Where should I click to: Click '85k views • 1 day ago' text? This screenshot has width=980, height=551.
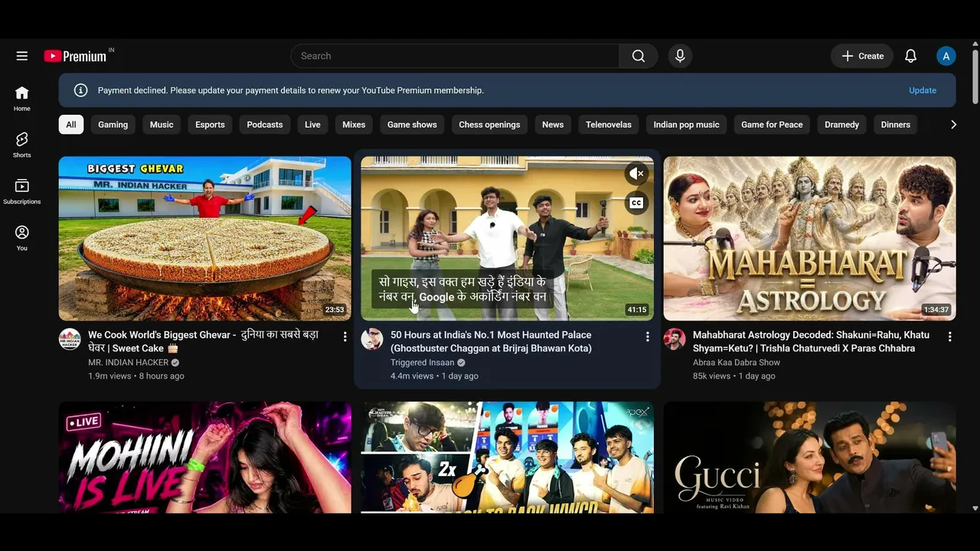734,377
